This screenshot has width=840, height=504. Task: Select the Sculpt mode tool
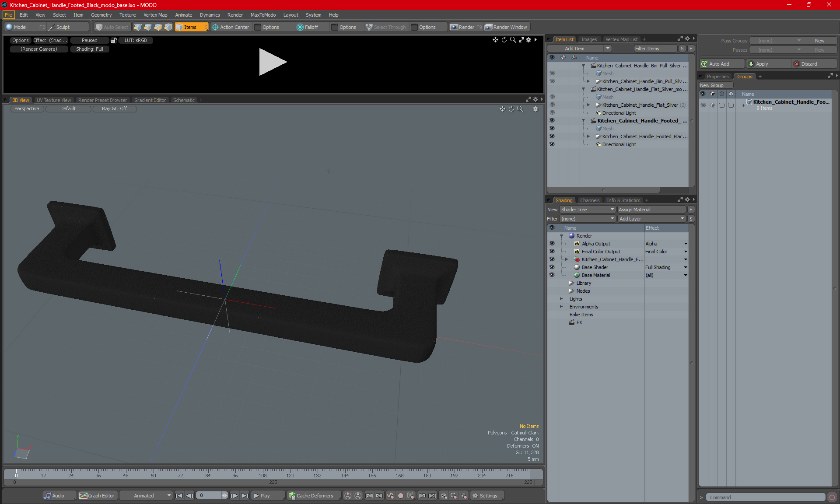(x=63, y=27)
